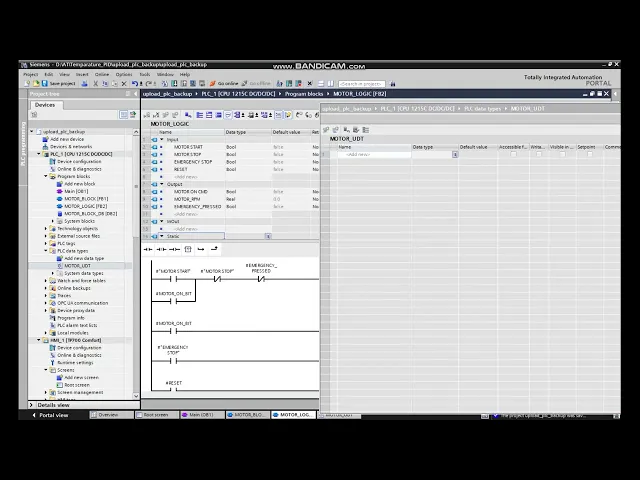Image resolution: width=640 pixels, height=480 pixels.
Task: Insert an empty box instruction
Action: tap(188, 249)
